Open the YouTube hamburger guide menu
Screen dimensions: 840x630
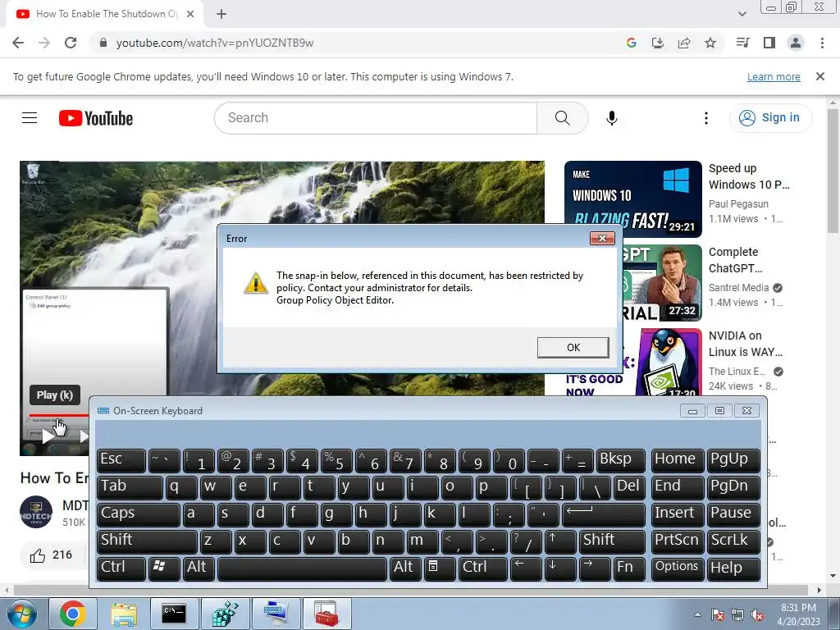coord(30,118)
